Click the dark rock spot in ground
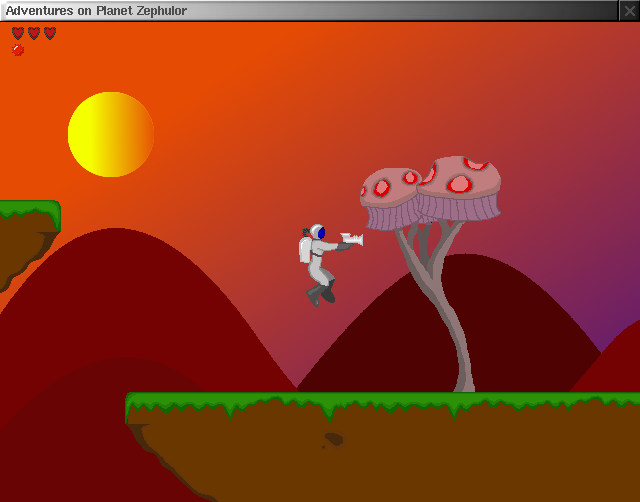The width and height of the screenshot is (640, 502). click(334, 439)
